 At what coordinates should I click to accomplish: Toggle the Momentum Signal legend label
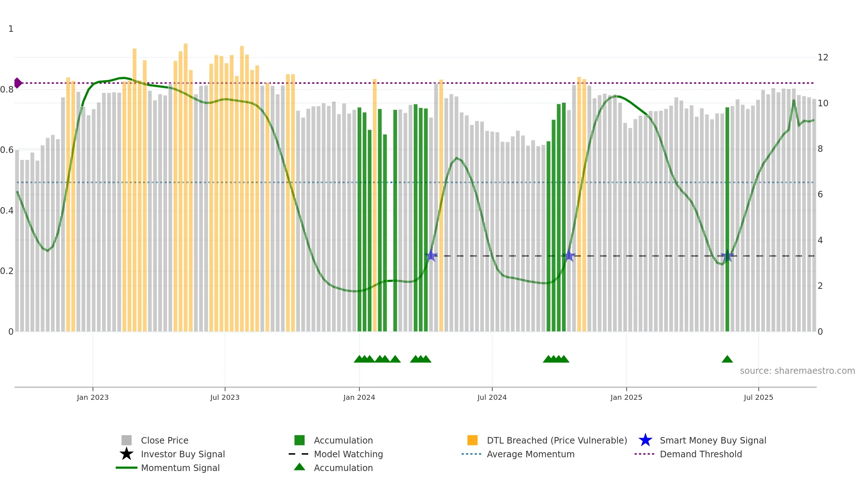[180, 468]
